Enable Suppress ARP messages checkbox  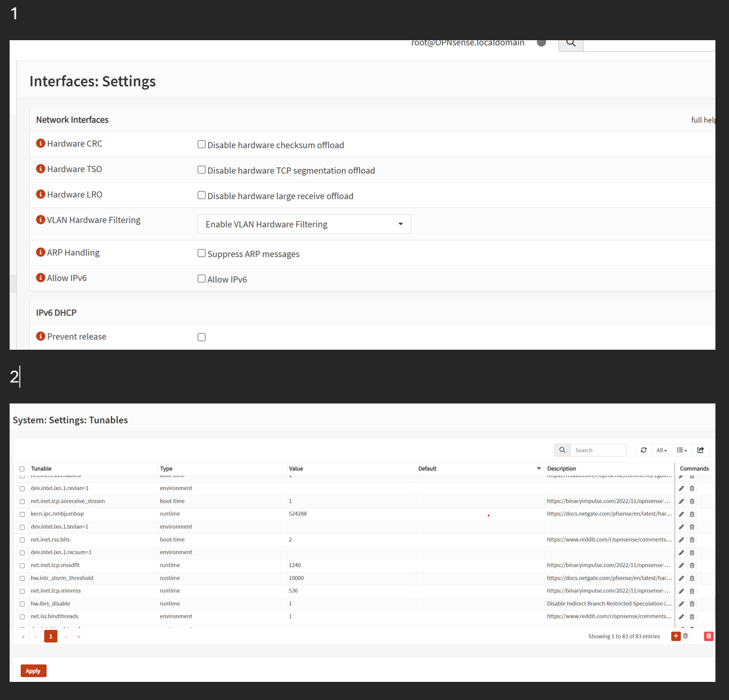(201, 253)
